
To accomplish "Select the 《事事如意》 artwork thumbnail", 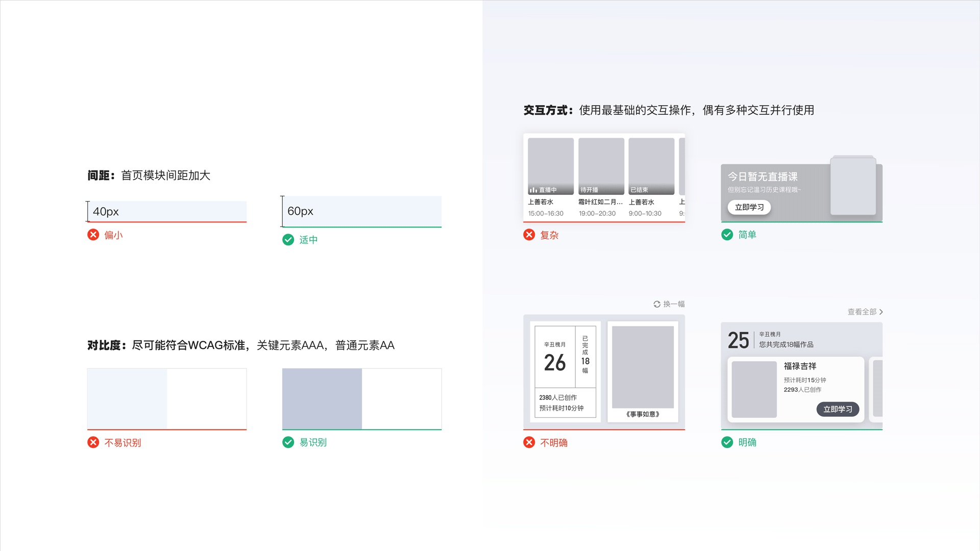I will [x=643, y=367].
